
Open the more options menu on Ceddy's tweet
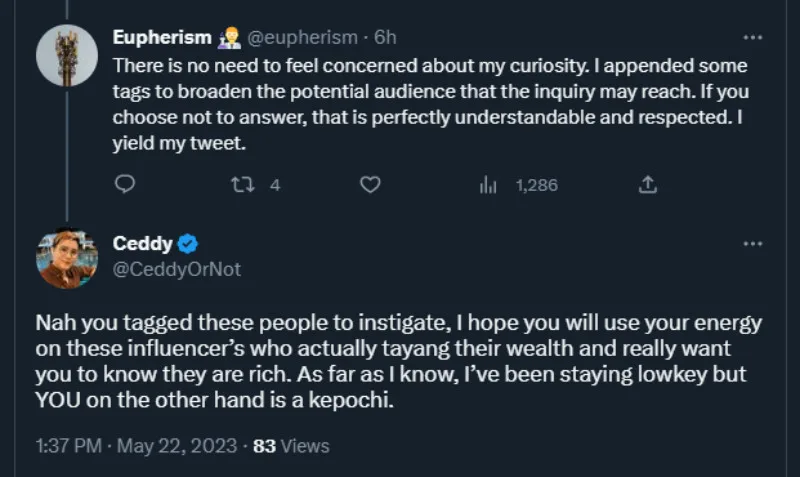pyautogui.click(x=753, y=244)
